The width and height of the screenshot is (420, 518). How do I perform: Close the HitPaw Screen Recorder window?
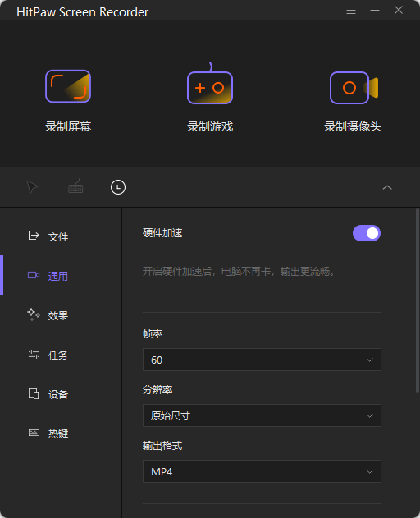pos(399,10)
